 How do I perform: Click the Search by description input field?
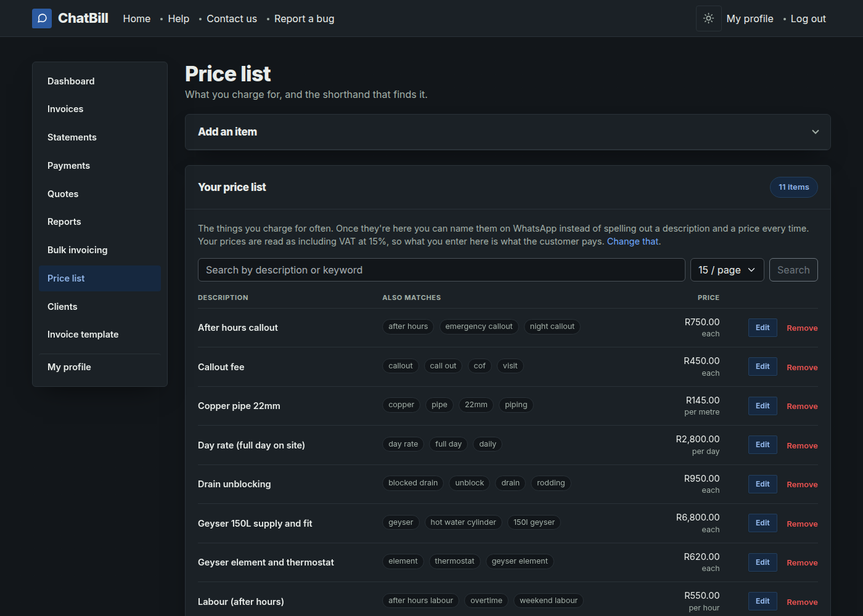[x=441, y=270]
